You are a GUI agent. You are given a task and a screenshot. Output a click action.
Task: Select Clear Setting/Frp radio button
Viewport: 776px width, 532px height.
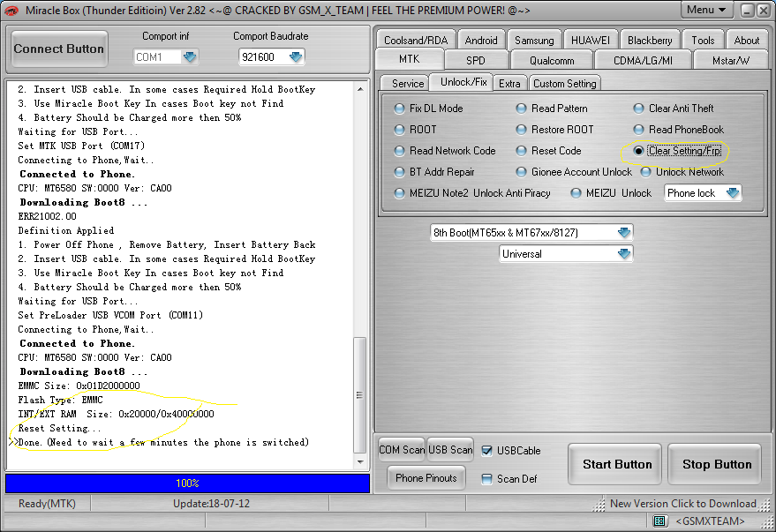pos(639,151)
